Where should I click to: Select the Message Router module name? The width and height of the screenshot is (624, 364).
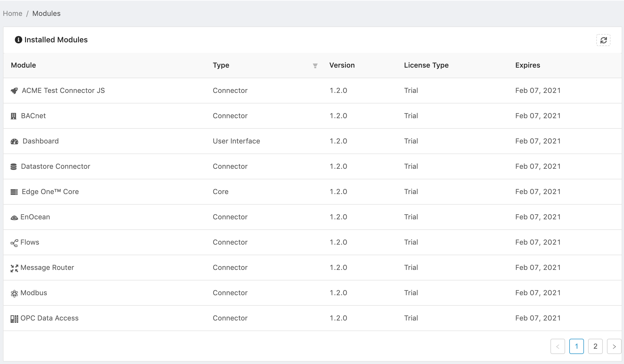[x=47, y=268]
